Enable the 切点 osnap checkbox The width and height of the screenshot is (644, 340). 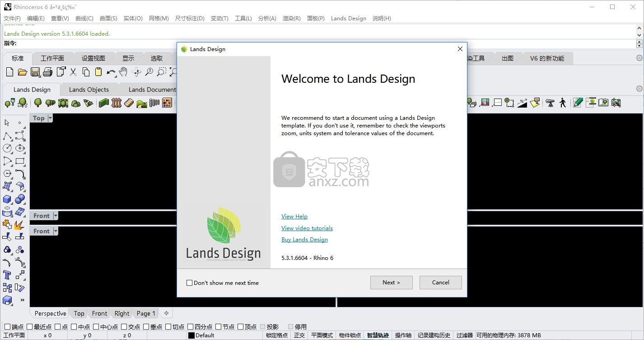pyautogui.click(x=168, y=327)
